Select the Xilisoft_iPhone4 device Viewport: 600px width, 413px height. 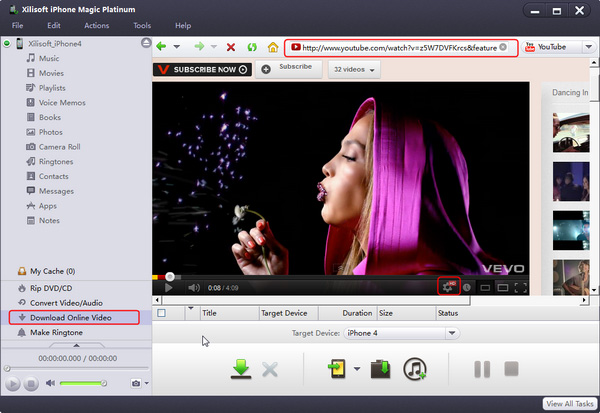[55, 44]
